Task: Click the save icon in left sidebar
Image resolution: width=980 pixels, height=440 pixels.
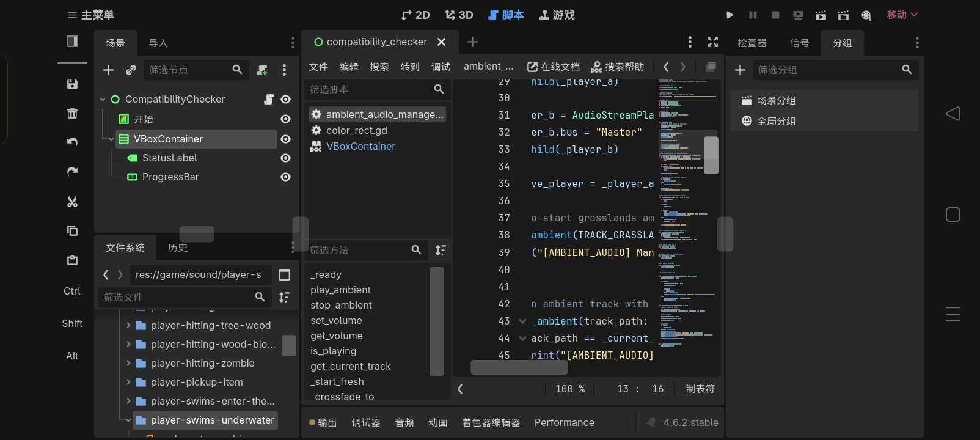Action: coord(72,84)
